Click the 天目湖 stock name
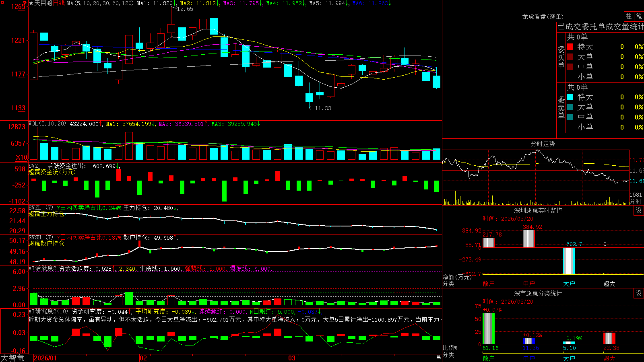 pos(43,3)
